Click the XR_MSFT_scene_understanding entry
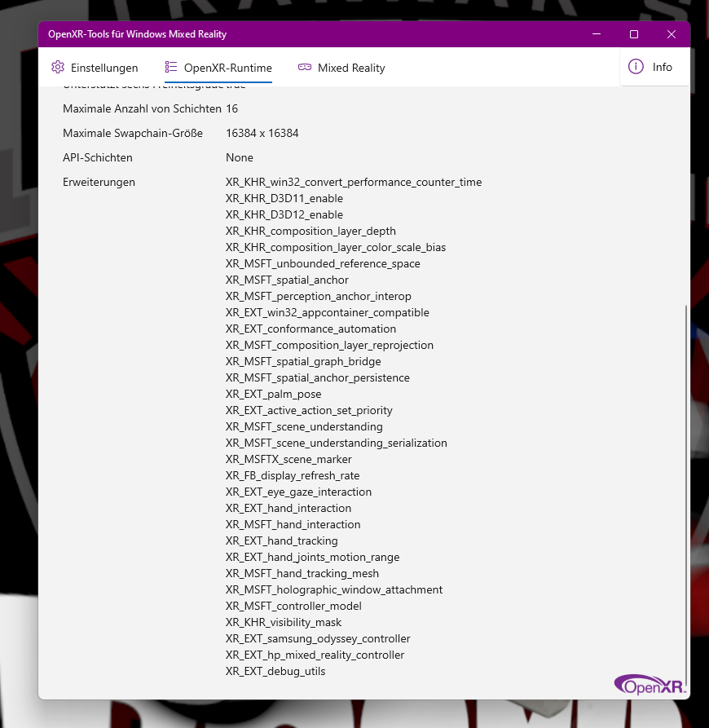 305,426
